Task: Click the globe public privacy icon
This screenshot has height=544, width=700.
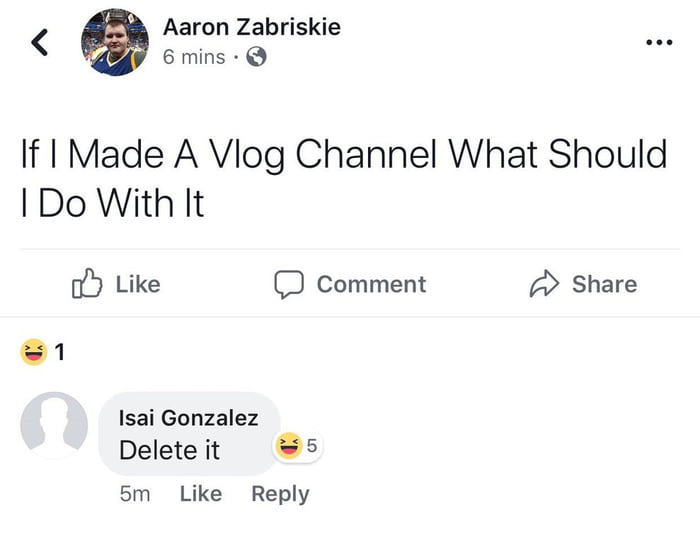Action: [x=256, y=57]
